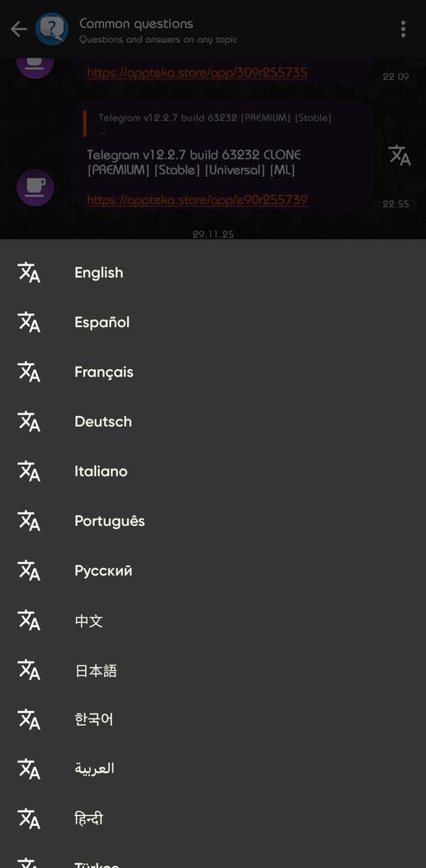
Task: Choose 中文 translation option
Action: tap(88, 620)
